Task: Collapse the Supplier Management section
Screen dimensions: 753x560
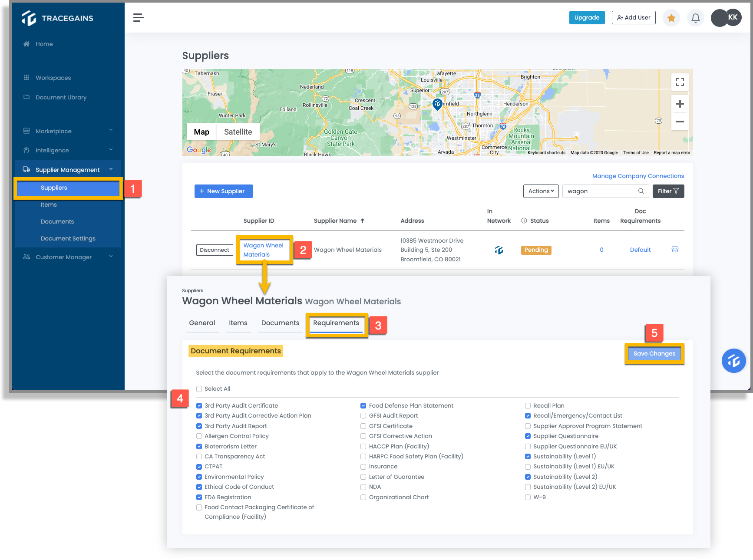Action: point(68,169)
